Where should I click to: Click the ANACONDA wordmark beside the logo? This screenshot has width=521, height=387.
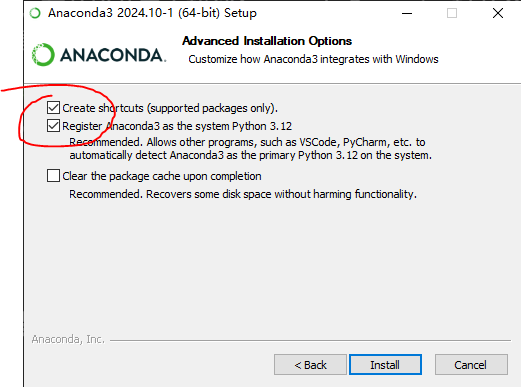tap(113, 55)
